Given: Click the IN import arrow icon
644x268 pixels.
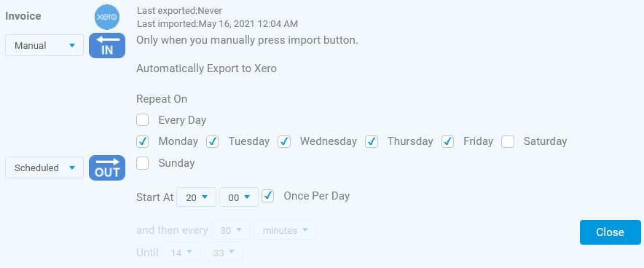Looking at the screenshot, I should (107, 45).
